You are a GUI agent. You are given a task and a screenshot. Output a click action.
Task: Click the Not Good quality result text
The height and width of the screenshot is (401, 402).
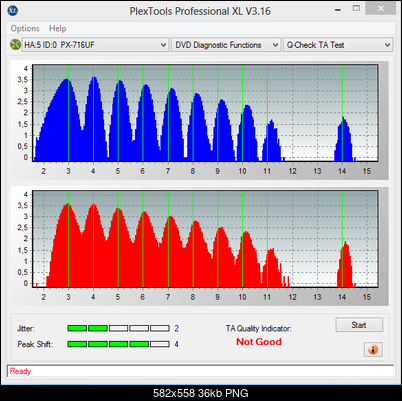(259, 342)
